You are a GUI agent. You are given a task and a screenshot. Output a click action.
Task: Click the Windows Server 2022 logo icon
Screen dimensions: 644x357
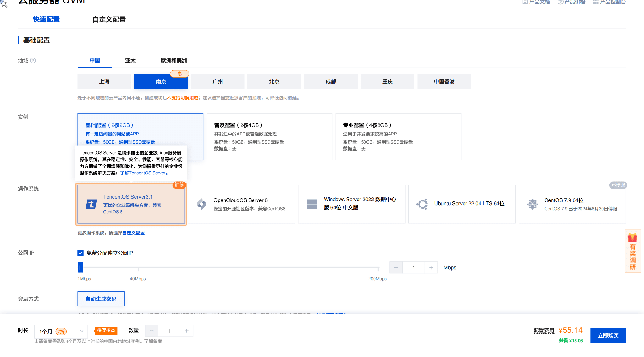pyautogui.click(x=312, y=204)
